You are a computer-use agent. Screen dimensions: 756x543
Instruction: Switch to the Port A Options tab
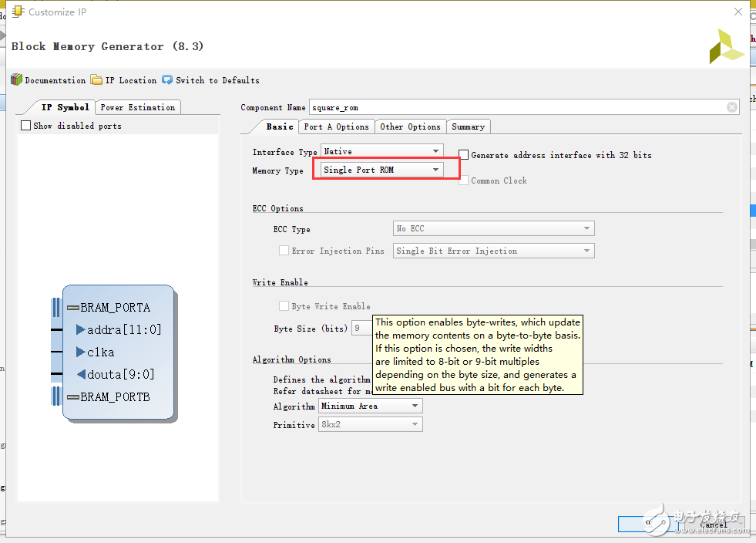336,126
